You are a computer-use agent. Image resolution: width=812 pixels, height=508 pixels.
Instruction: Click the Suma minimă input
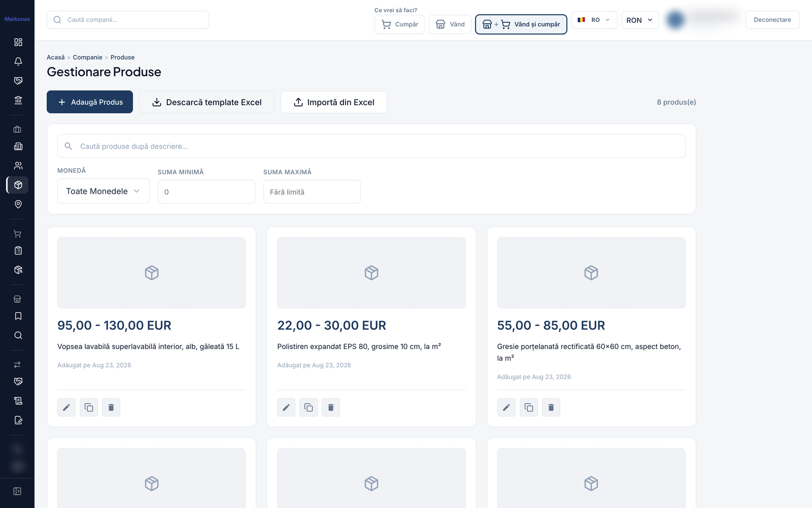[x=207, y=192]
